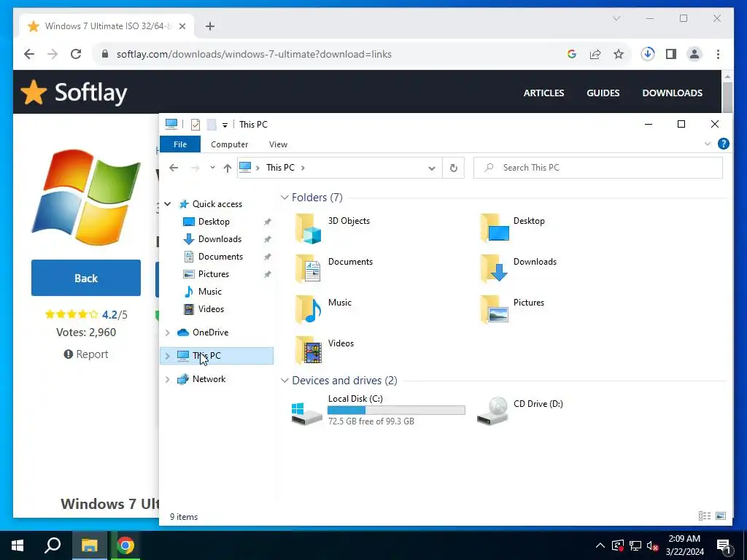Open the Music folder in Folders section
Image resolution: width=747 pixels, height=560 pixels.
coord(309,309)
